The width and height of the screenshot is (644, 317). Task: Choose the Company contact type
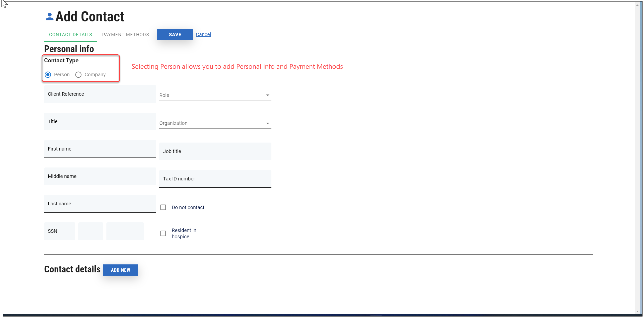point(78,75)
